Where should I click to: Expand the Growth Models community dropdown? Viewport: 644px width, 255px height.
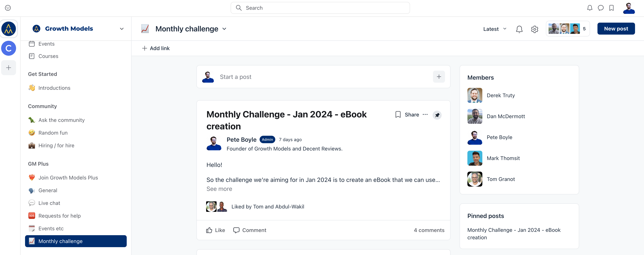(x=122, y=29)
